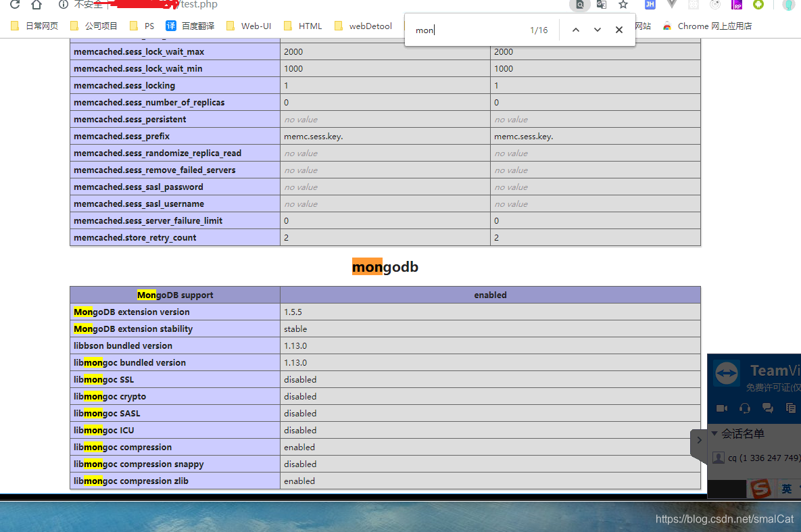Bookmark this page with the star icon
This screenshot has height=532, width=801.
[x=623, y=5]
